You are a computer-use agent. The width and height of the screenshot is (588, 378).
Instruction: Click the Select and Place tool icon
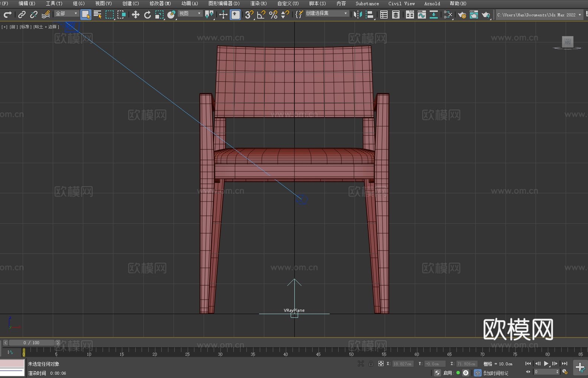click(171, 14)
